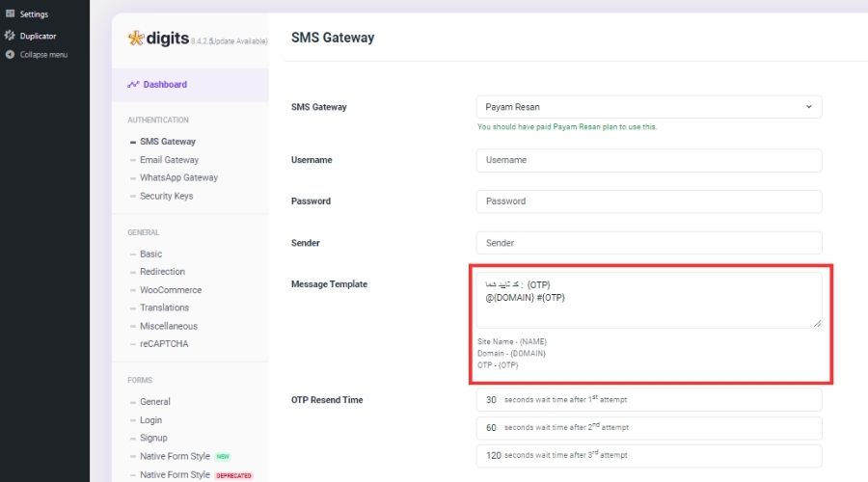868x482 pixels.
Task: Open Security Keys menu item
Action: click(x=166, y=196)
